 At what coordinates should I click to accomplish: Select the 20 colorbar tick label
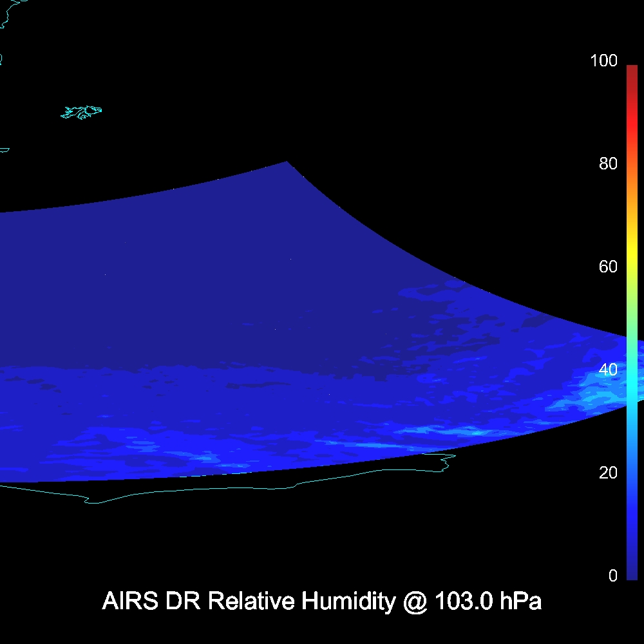point(607,473)
